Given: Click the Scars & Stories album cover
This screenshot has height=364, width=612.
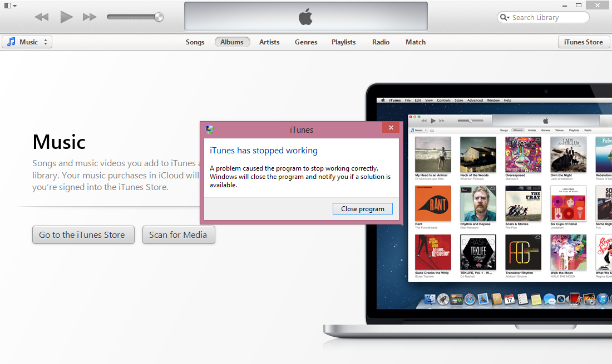Looking at the screenshot, I should coord(523,203).
